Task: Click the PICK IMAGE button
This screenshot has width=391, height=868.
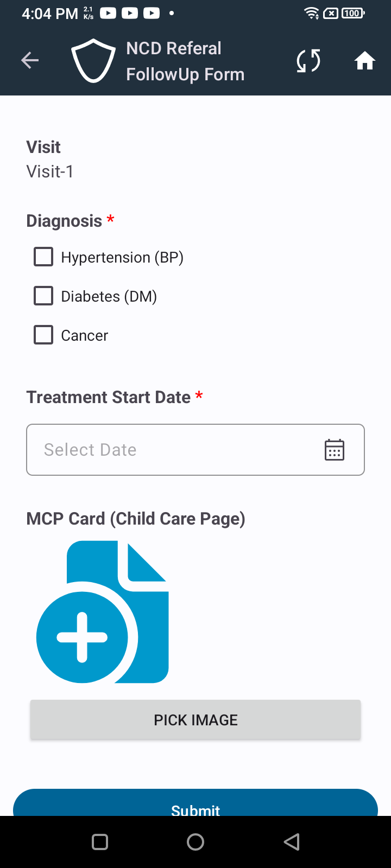Action: (x=195, y=720)
